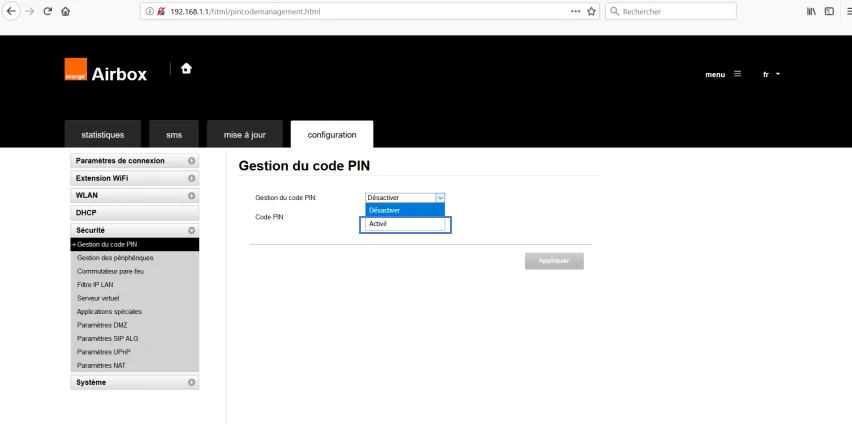Open page actions three-dots icon
The image size is (852, 427).
pos(575,11)
